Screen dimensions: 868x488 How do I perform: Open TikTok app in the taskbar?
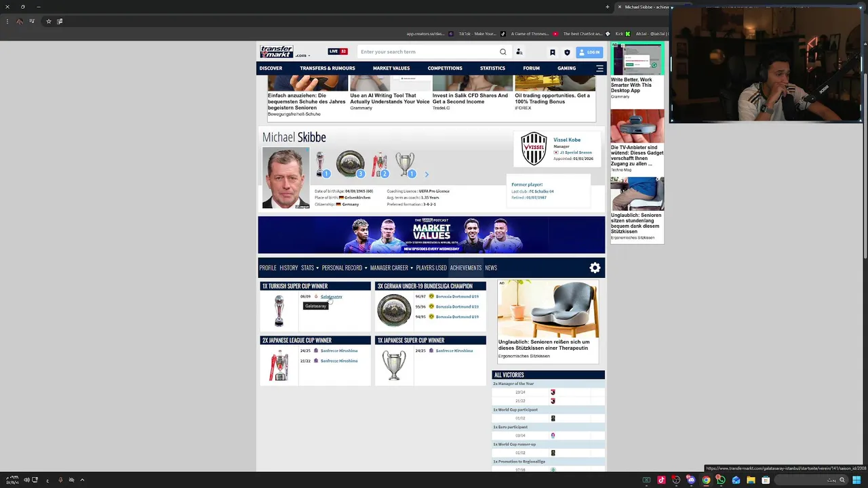click(x=661, y=480)
